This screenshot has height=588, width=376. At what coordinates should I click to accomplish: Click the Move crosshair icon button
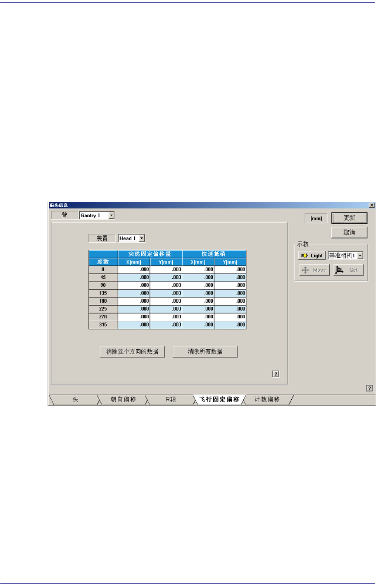[x=314, y=270]
